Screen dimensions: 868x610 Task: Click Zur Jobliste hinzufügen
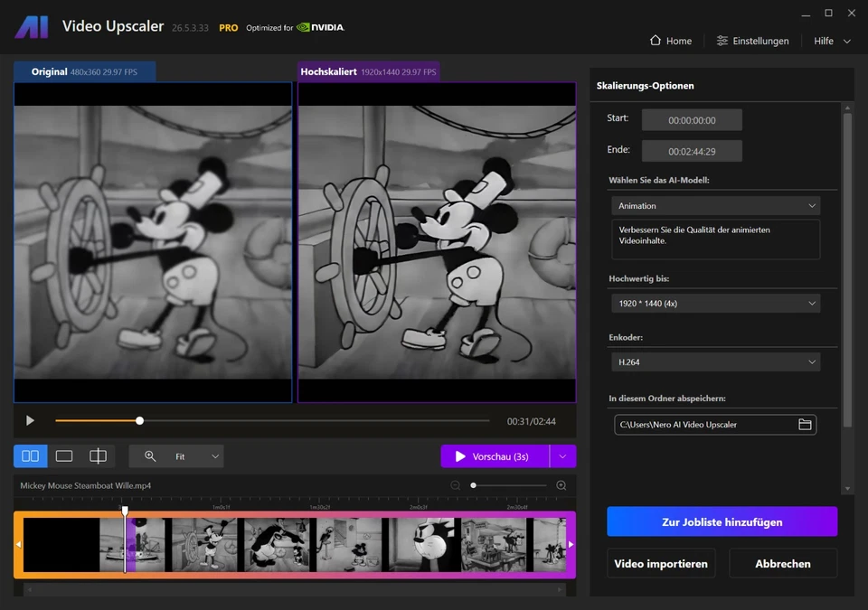pyautogui.click(x=722, y=521)
